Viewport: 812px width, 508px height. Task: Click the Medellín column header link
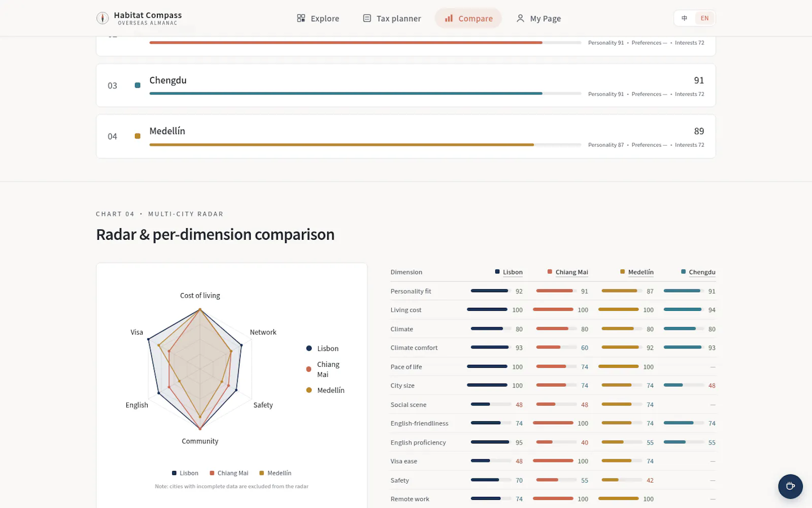coord(641,272)
